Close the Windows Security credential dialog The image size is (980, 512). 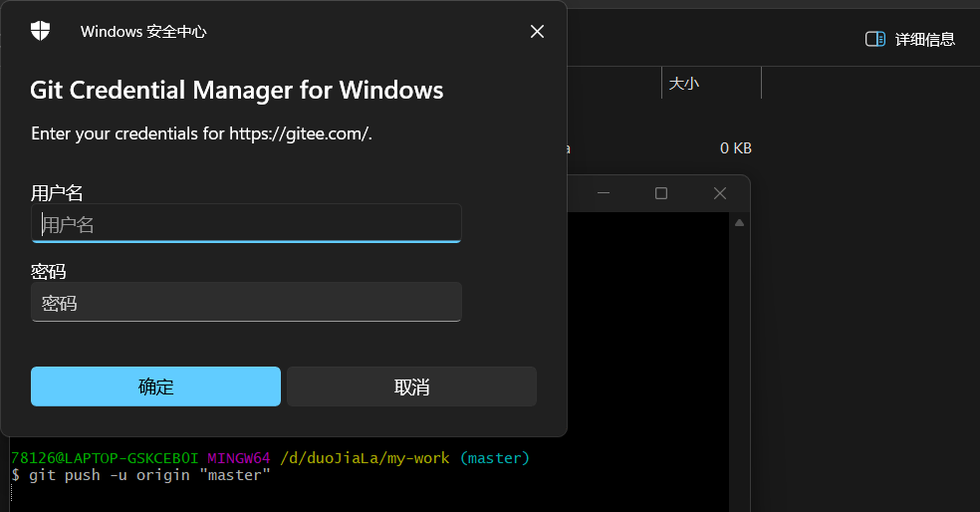point(537,31)
